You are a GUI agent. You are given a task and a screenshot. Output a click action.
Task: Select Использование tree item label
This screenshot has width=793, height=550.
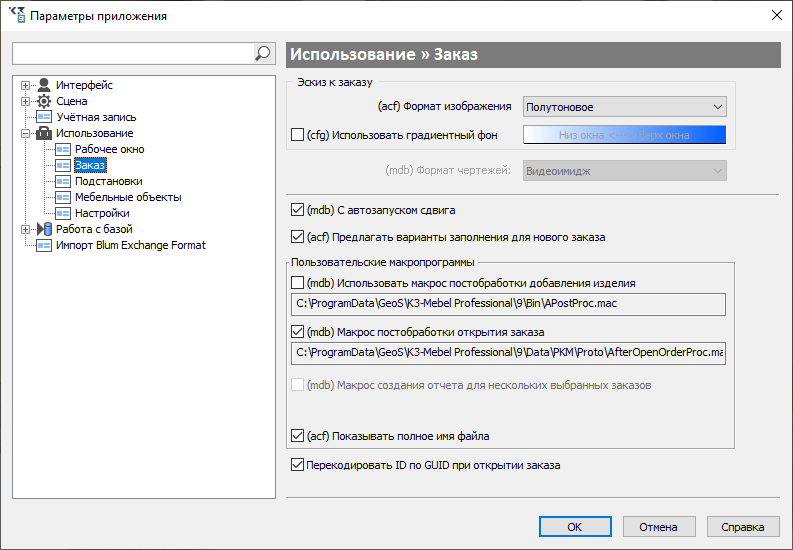(x=95, y=133)
